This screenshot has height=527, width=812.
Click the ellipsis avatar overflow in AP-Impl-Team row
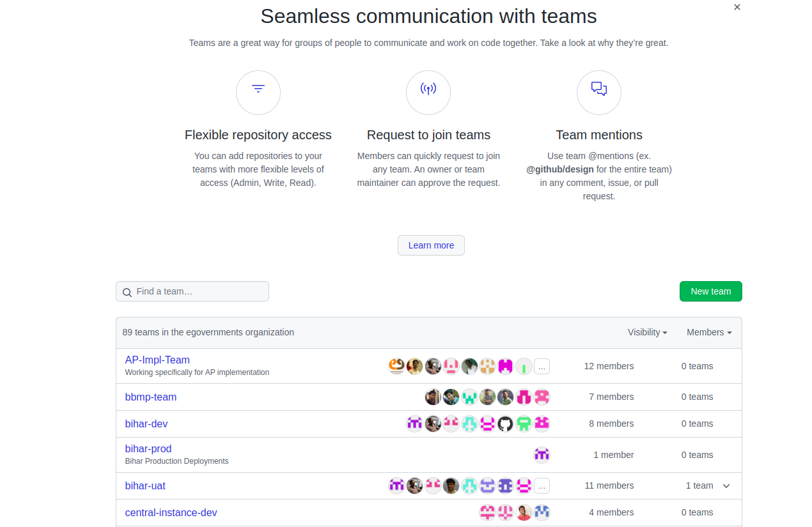542,367
